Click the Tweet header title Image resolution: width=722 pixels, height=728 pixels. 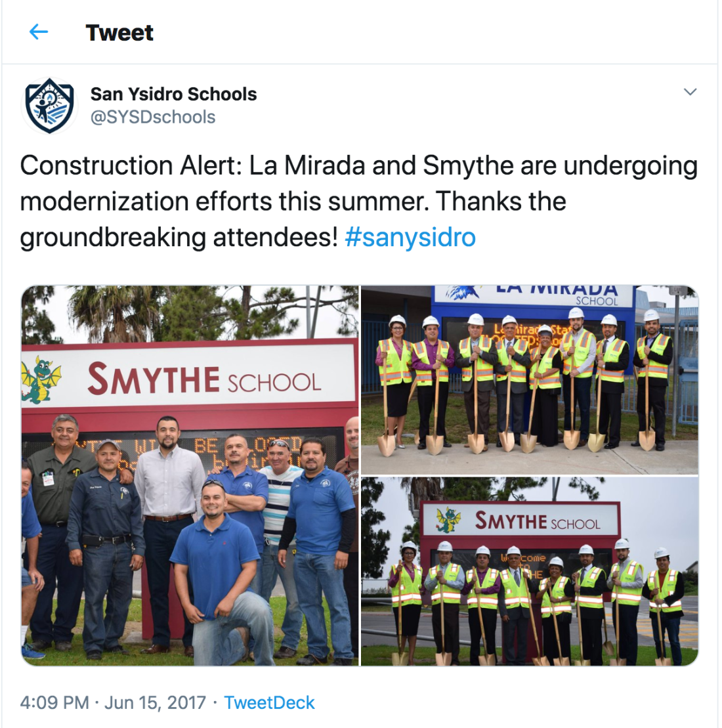(x=119, y=33)
